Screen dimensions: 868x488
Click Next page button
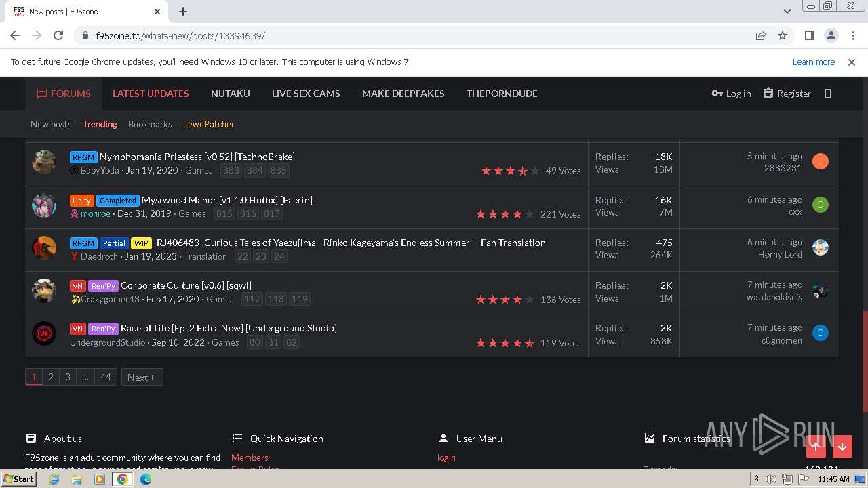click(142, 377)
